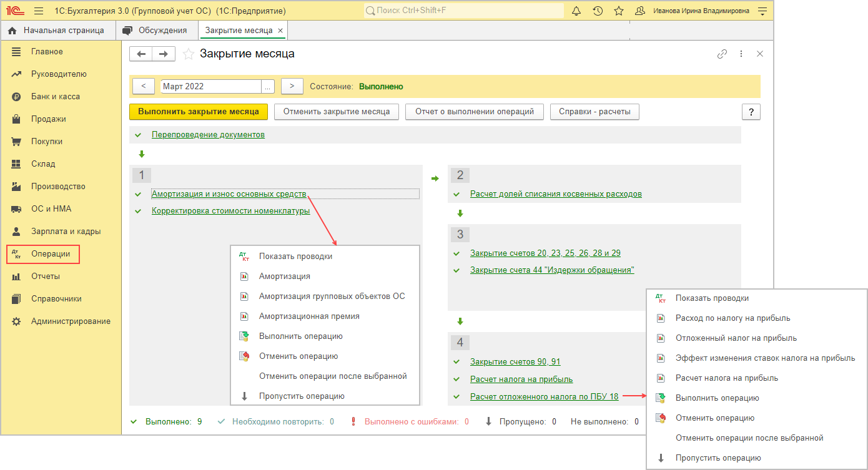Open Амортизация и износ основных средств link

point(229,194)
